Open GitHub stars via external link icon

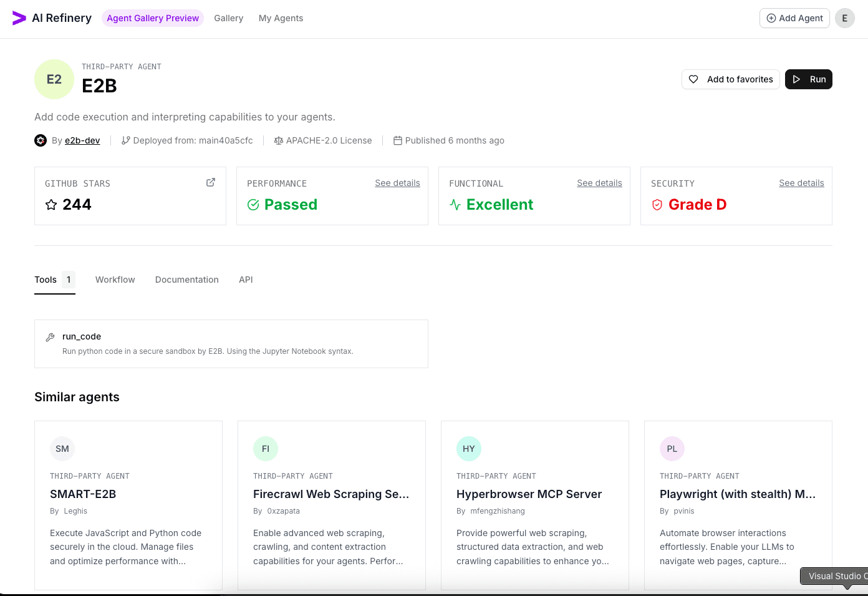click(210, 182)
